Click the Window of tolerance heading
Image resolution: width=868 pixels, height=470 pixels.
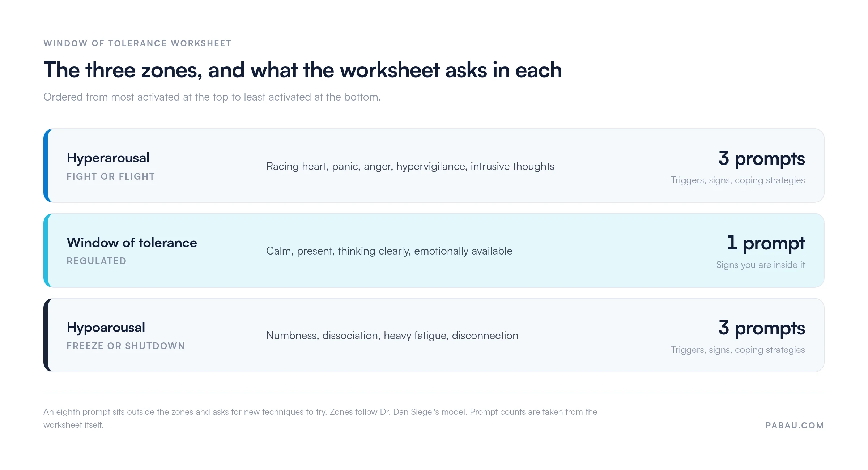(x=132, y=243)
